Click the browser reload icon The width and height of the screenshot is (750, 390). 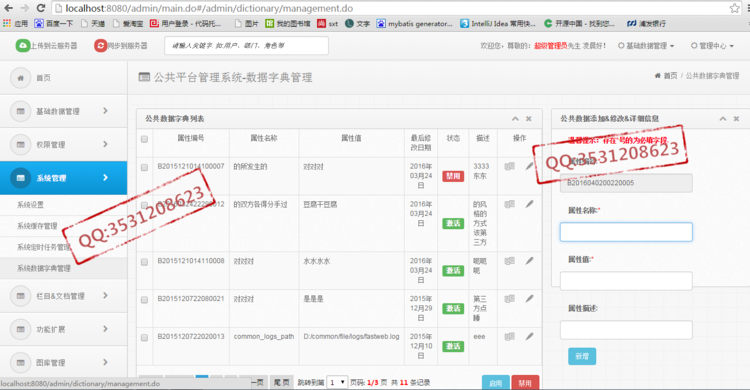41,8
